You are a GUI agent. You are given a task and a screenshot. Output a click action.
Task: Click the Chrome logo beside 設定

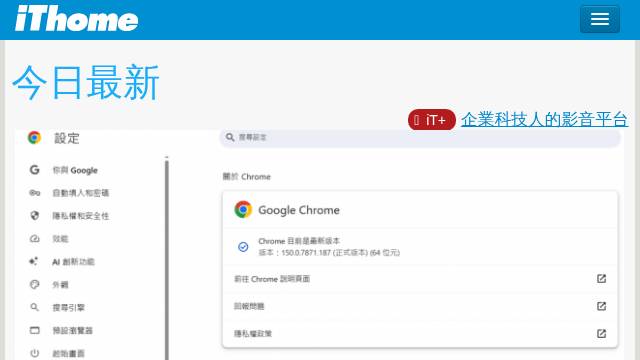tap(34, 138)
